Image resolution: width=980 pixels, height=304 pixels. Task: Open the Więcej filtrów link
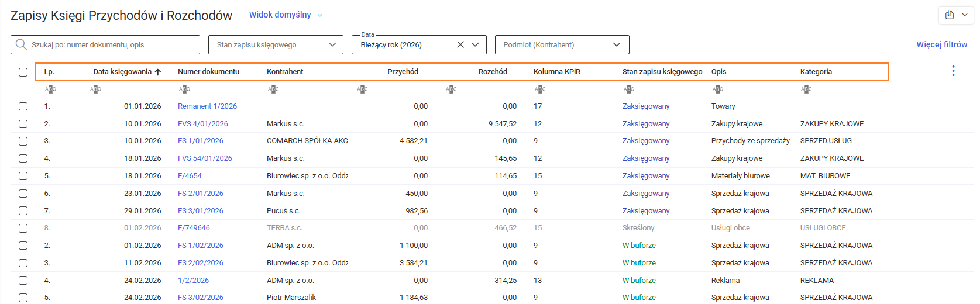click(941, 44)
